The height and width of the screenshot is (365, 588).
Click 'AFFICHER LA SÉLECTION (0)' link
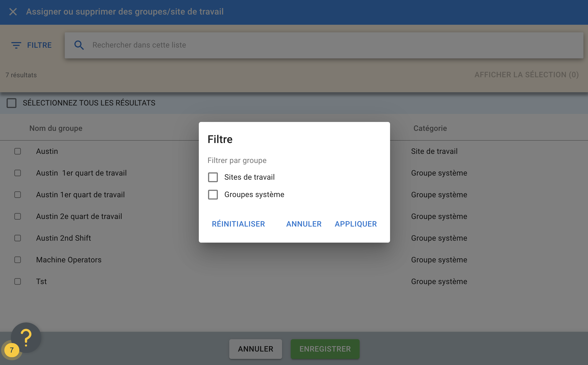[x=527, y=75]
